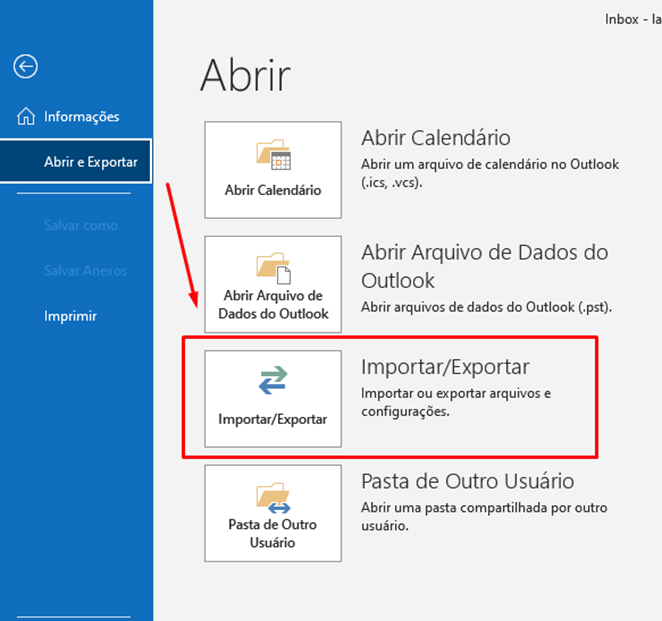The height and width of the screenshot is (621, 662).
Task: Click the Importar/Exportar heading text
Action: (x=445, y=366)
